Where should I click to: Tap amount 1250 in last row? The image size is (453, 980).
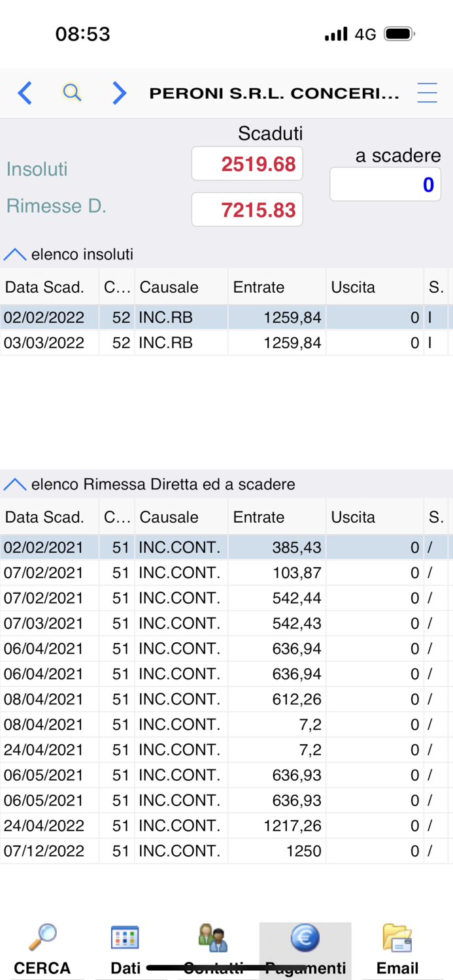tap(304, 851)
